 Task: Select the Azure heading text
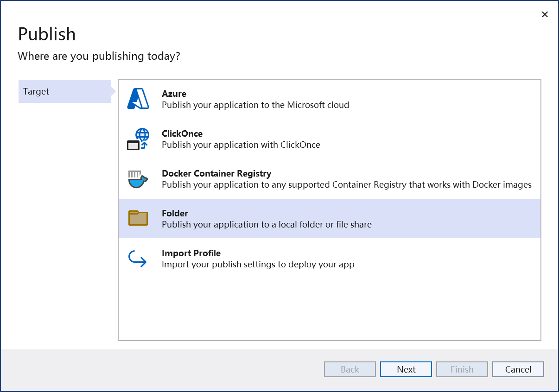point(174,94)
